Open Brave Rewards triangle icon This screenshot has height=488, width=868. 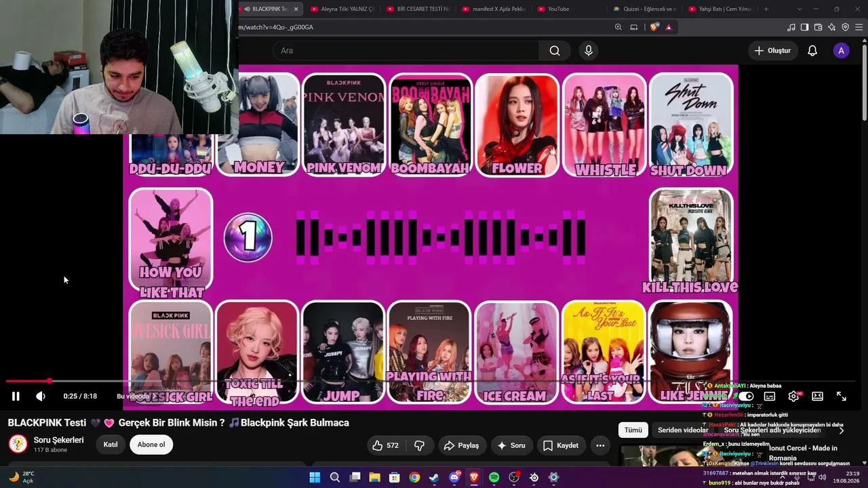click(669, 27)
